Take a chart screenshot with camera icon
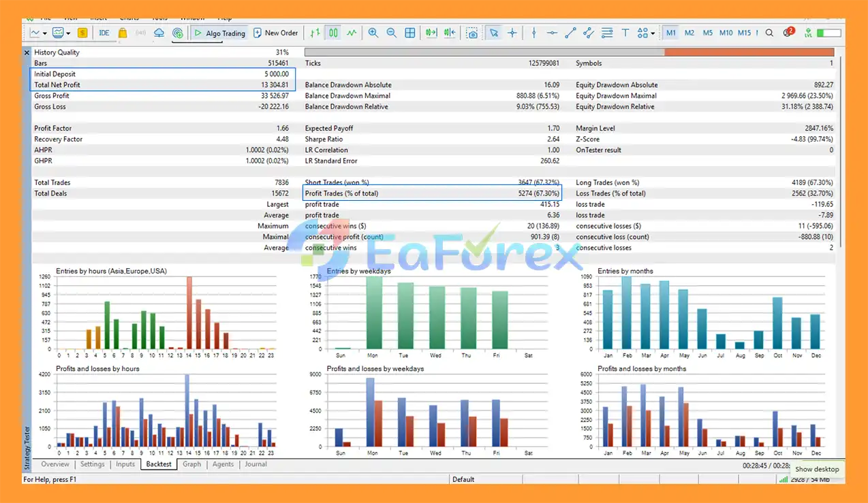This screenshot has height=503, width=868. [471, 33]
